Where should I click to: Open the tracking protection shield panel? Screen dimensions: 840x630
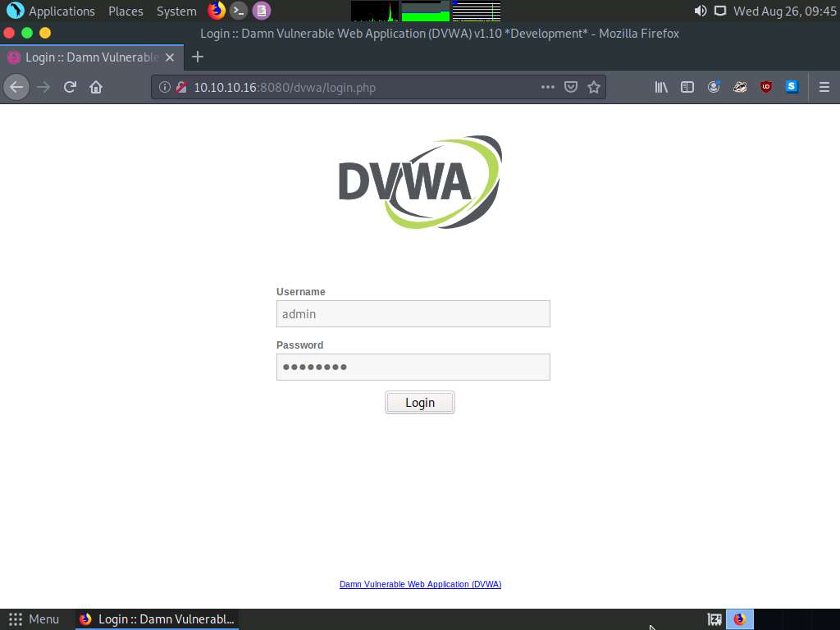click(x=181, y=87)
